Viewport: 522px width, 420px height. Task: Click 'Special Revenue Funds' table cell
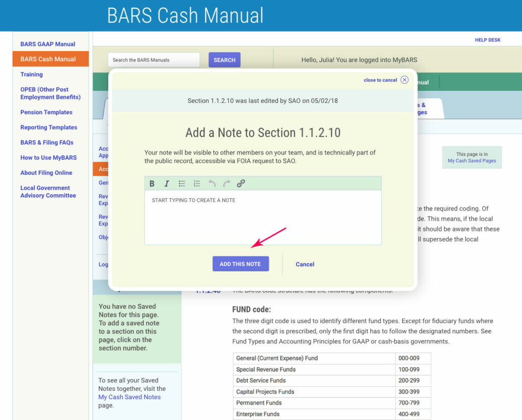pyautogui.click(x=314, y=370)
